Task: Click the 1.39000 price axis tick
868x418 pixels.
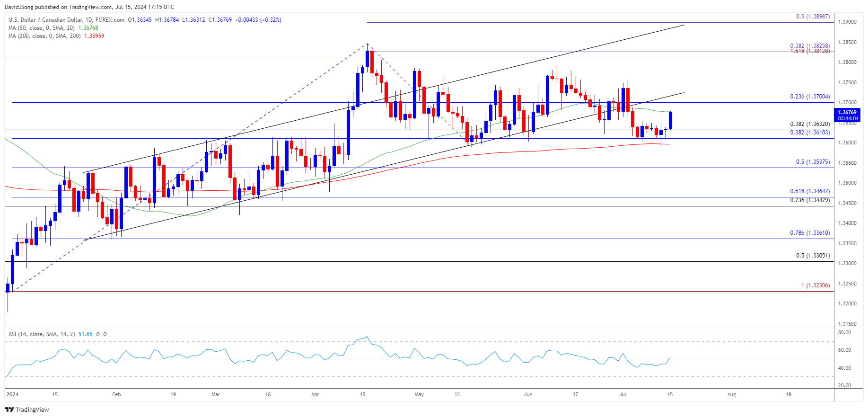Action: [847, 22]
